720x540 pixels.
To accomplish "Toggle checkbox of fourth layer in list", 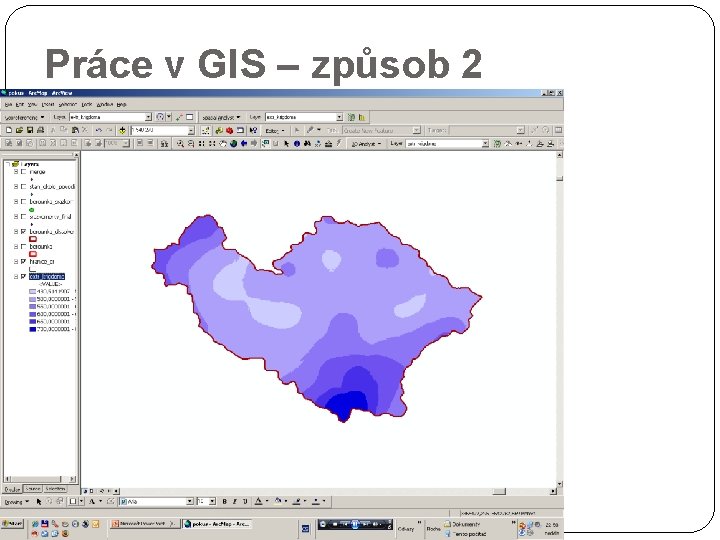I will tap(23, 217).
